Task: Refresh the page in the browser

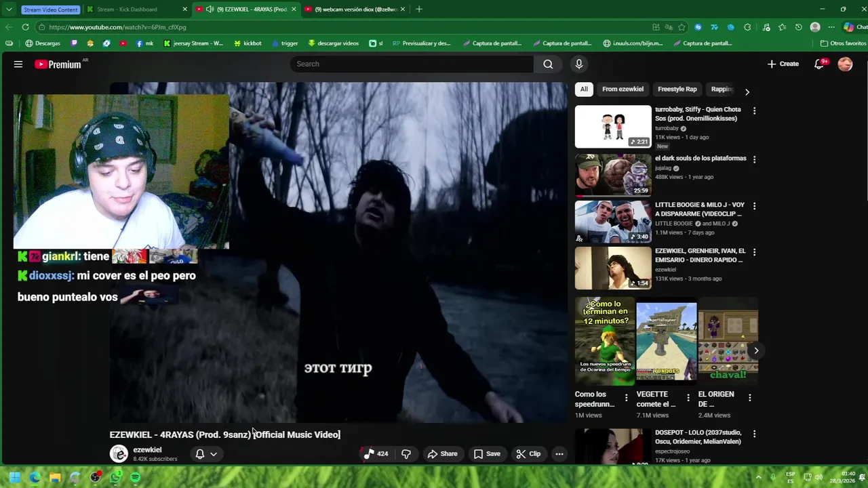Action: click(25, 27)
